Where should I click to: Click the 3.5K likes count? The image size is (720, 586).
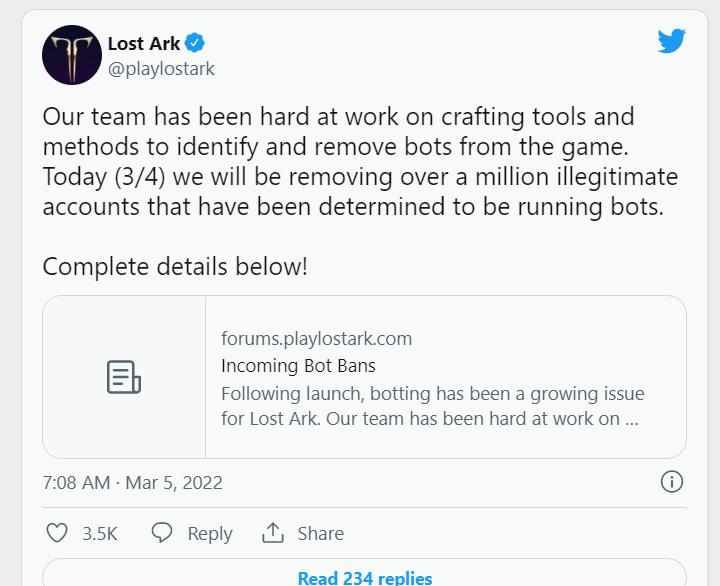pos(100,534)
